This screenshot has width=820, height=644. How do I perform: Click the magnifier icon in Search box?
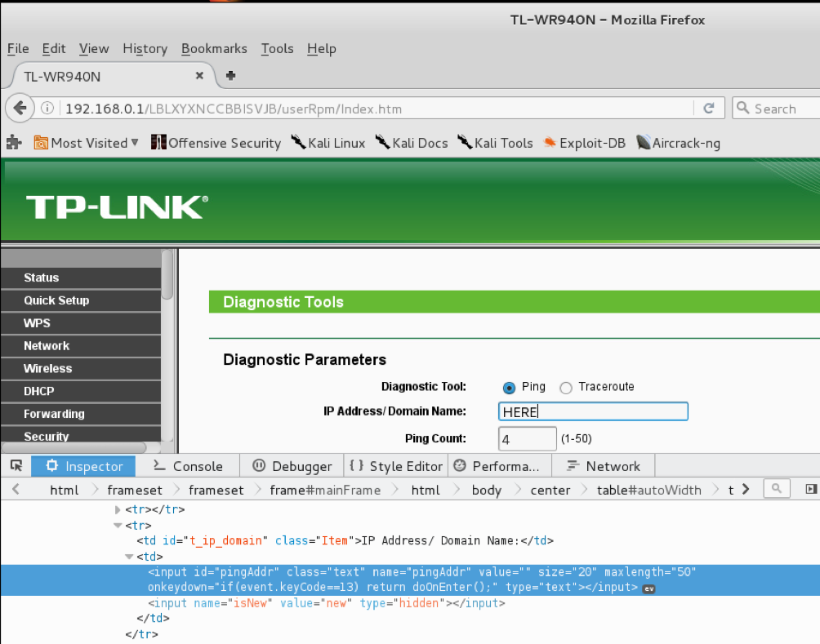[x=742, y=108]
